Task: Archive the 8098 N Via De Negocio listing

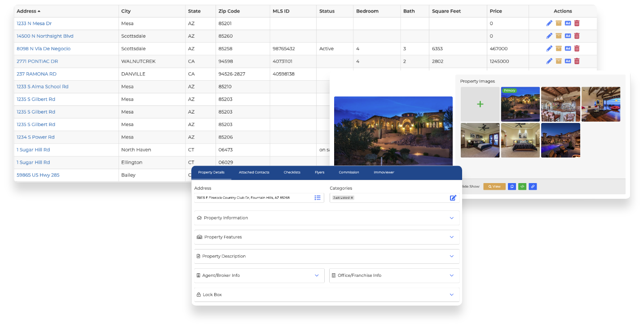Action: [558, 48]
